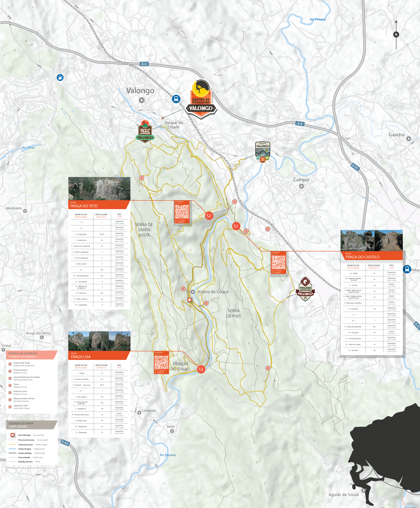The width and height of the screenshot is (420, 508).
Task: Select the '15 - Legolândia' route row
Action: (99, 305)
